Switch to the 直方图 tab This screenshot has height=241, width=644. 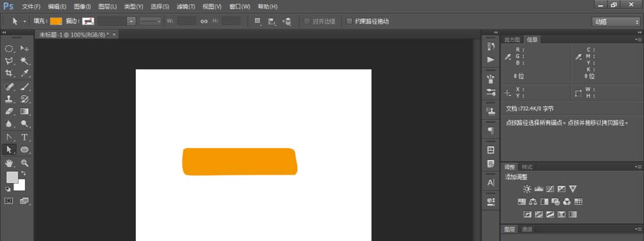pos(512,39)
